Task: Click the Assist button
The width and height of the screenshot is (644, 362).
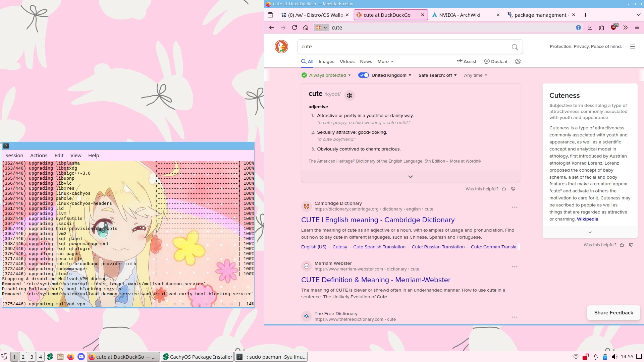Action: click(467, 62)
